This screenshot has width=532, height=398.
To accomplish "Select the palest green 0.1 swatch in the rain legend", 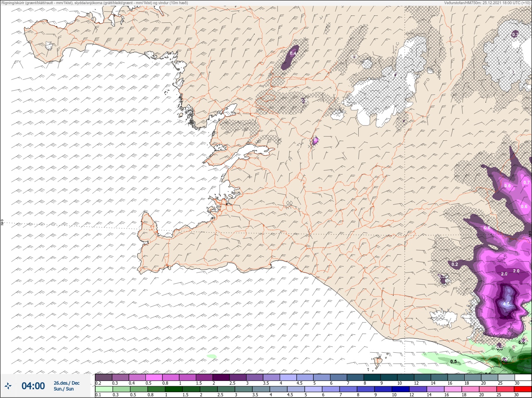I will tap(103, 389).
